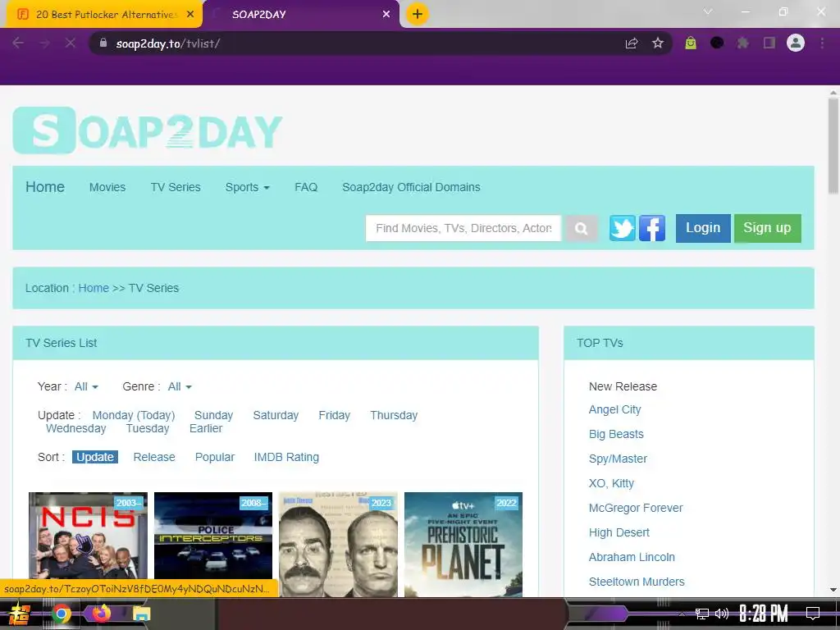This screenshot has width=840, height=630.
Task: Filter updates by Thursday
Action: click(x=394, y=415)
